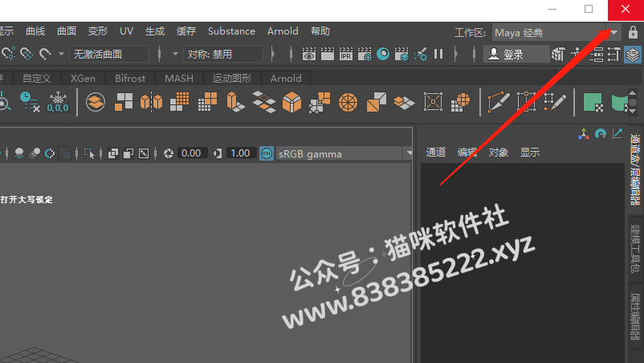Click the knife cutting dotted line shelf icon

tap(499, 102)
